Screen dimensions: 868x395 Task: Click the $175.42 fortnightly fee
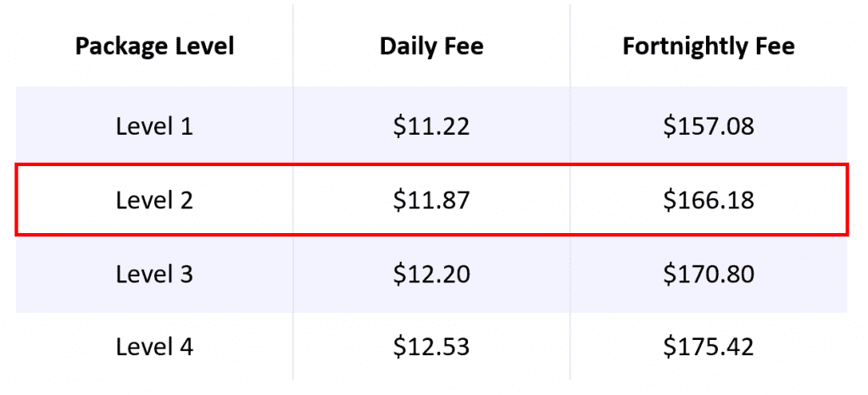click(x=709, y=348)
